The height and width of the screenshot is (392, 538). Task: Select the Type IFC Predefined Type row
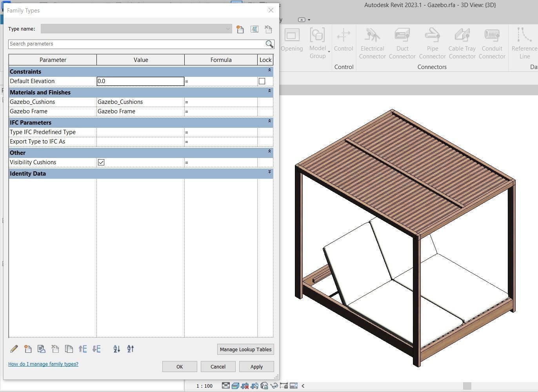141,132
